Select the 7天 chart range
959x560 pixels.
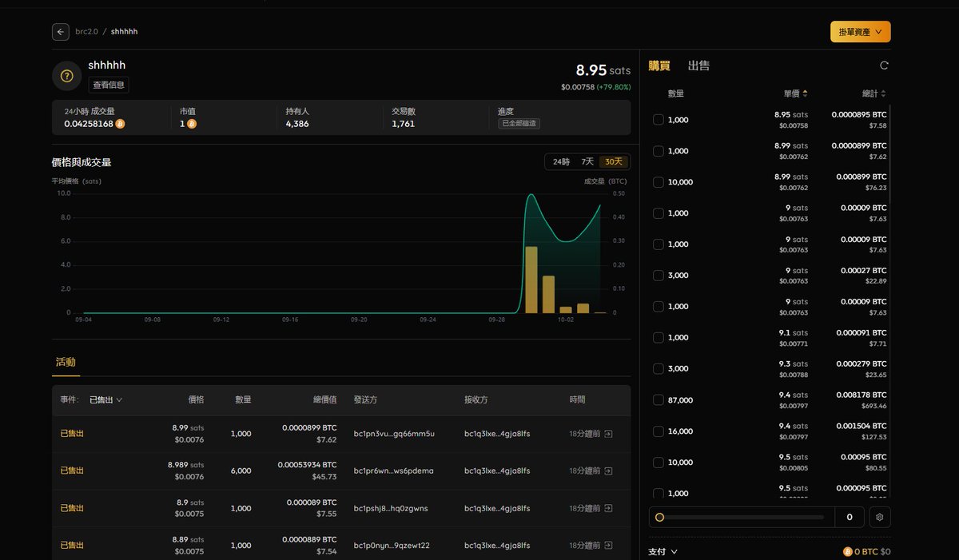coord(587,161)
